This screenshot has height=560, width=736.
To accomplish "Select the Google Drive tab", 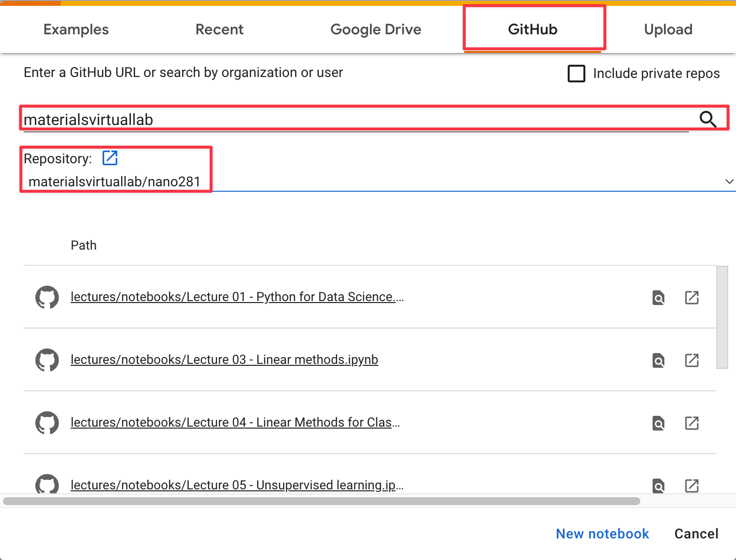I will 376,29.
